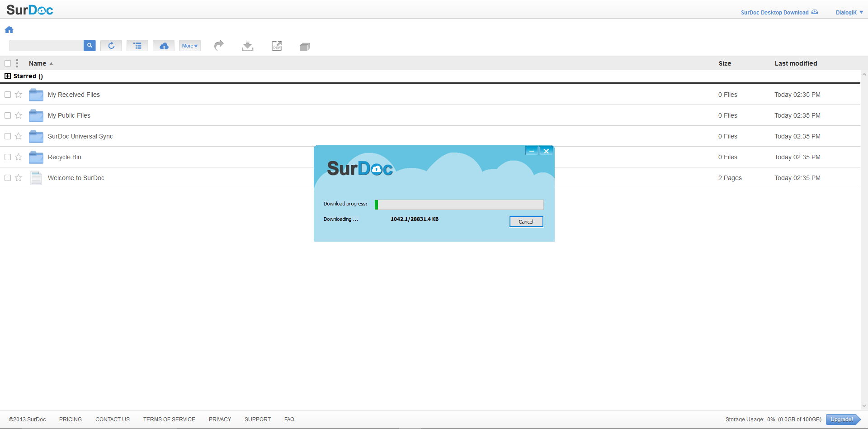This screenshot has height=429, width=868.
Task: Click the download progress bar
Action: tap(459, 205)
